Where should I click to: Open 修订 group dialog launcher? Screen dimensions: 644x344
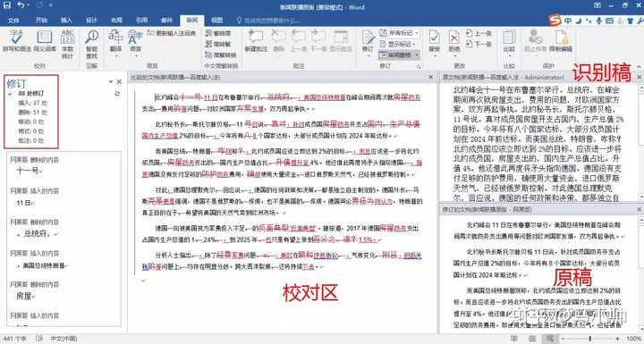419,66
